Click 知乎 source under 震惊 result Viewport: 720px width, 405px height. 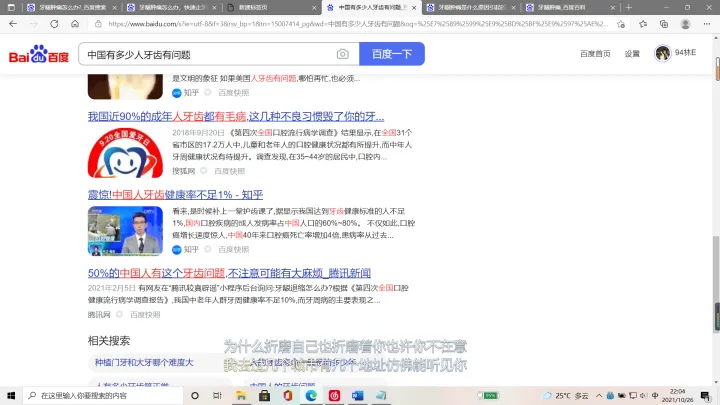pos(186,249)
